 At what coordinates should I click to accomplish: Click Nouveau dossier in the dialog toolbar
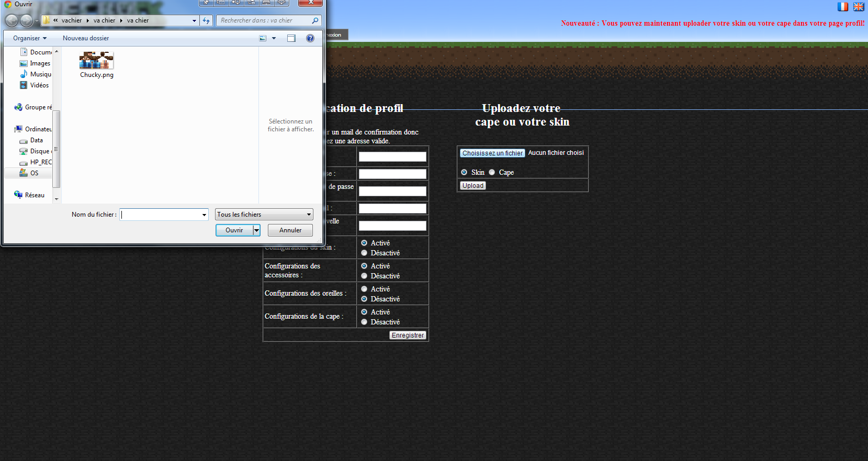pyautogui.click(x=86, y=38)
